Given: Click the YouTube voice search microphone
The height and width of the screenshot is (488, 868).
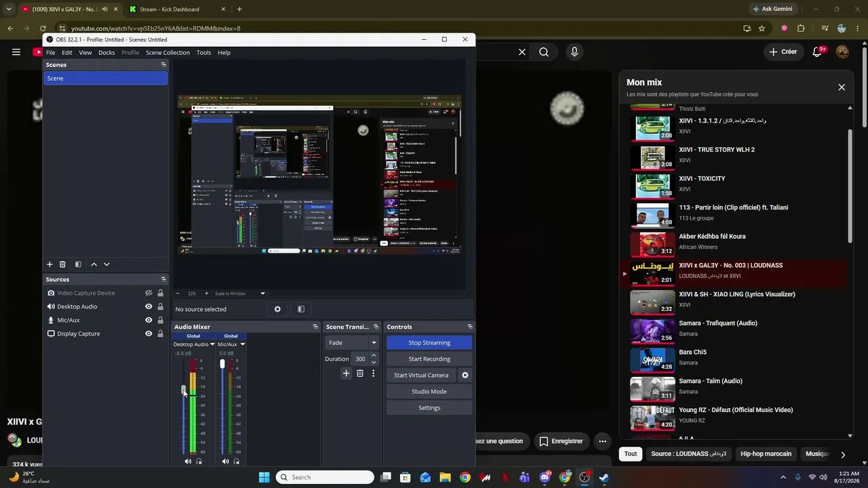Looking at the screenshot, I should (x=574, y=52).
